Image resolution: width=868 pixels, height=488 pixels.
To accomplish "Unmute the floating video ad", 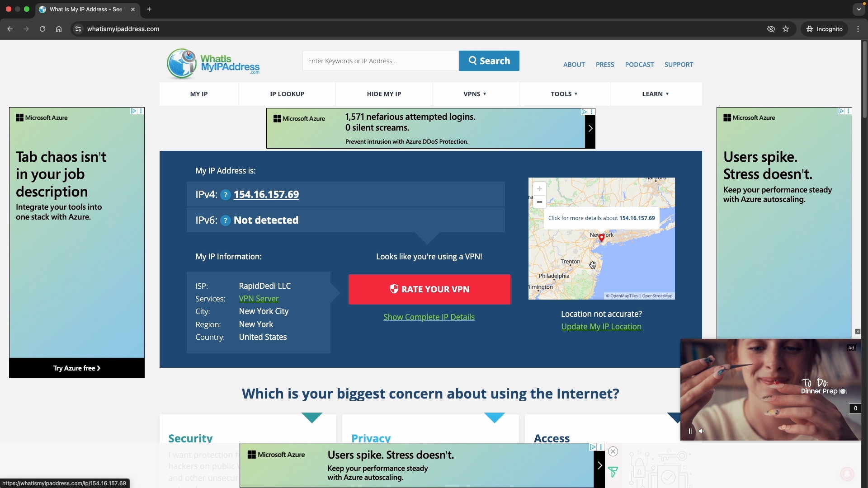I will pyautogui.click(x=702, y=431).
